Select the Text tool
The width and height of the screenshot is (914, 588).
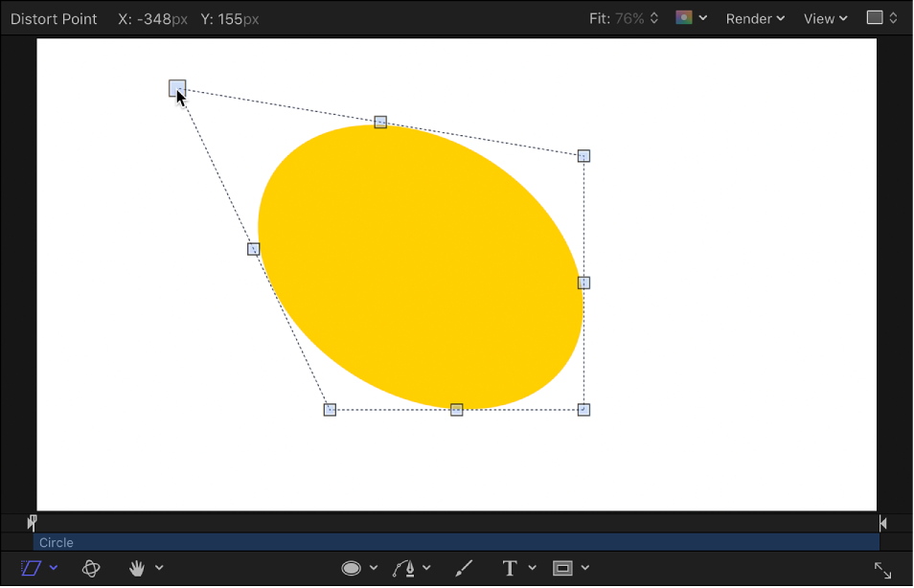pos(511,567)
